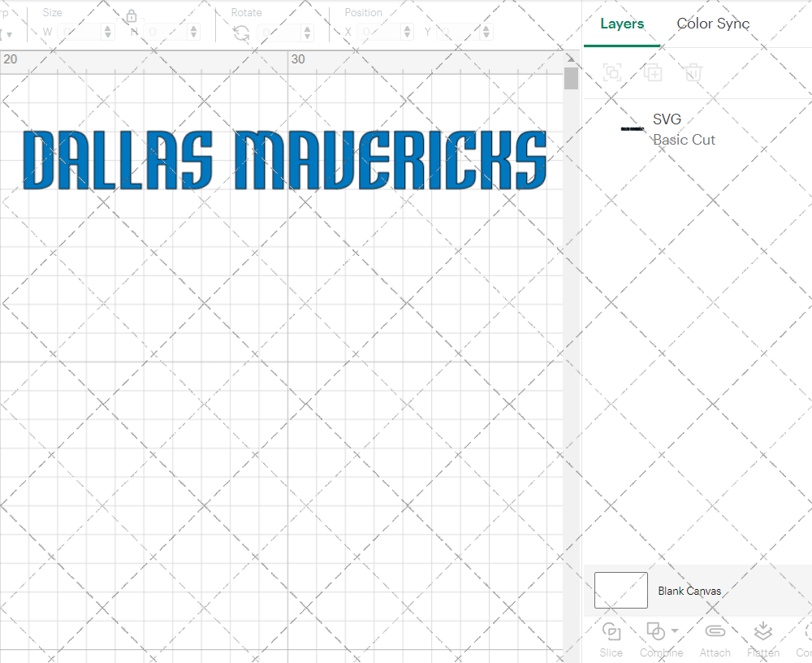This screenshot has height=663, width=812.
Task: Click the Basic Cut operation text
Action: (684, 140)
